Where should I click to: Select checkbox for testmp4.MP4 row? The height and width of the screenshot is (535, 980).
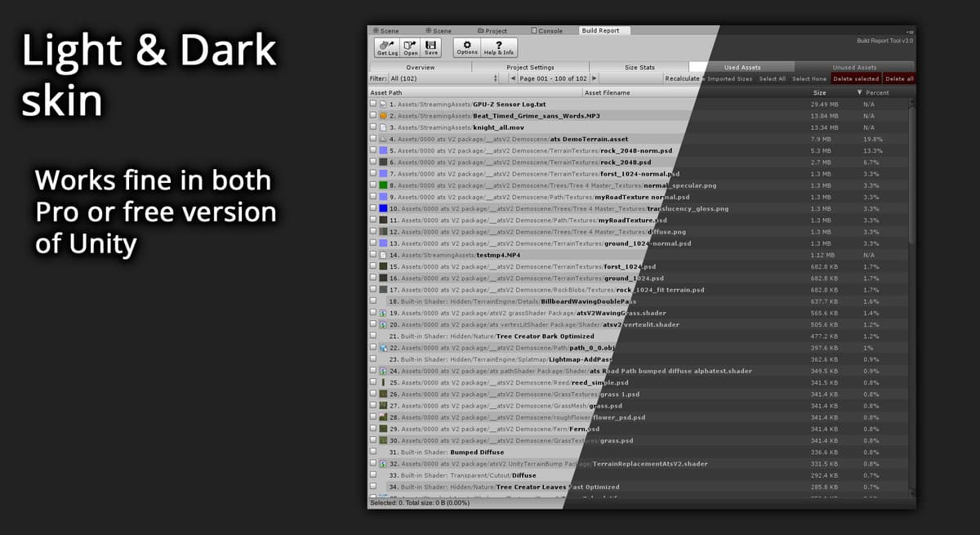[373, 255]
